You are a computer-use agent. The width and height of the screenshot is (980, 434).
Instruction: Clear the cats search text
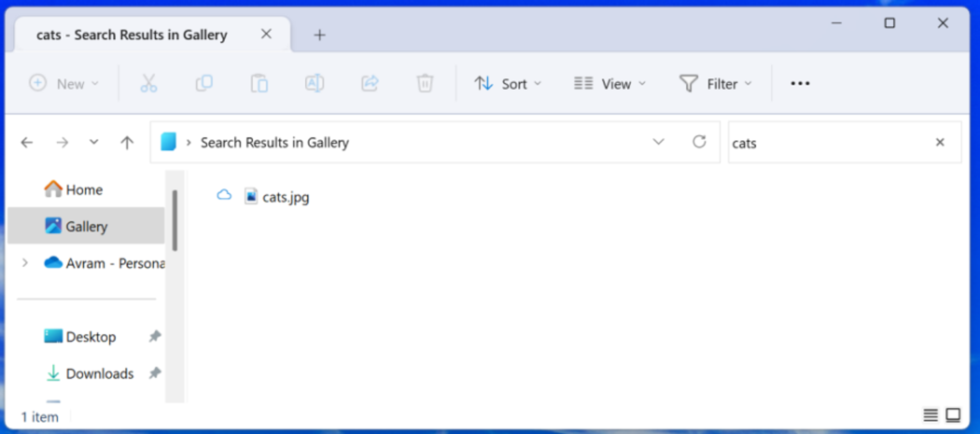coord(940,142)
